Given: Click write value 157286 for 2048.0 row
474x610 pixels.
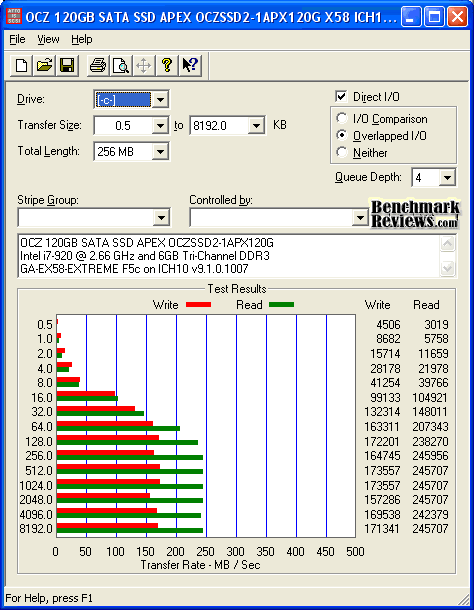Looking at the screenshot, I should [x=382, y=500].
